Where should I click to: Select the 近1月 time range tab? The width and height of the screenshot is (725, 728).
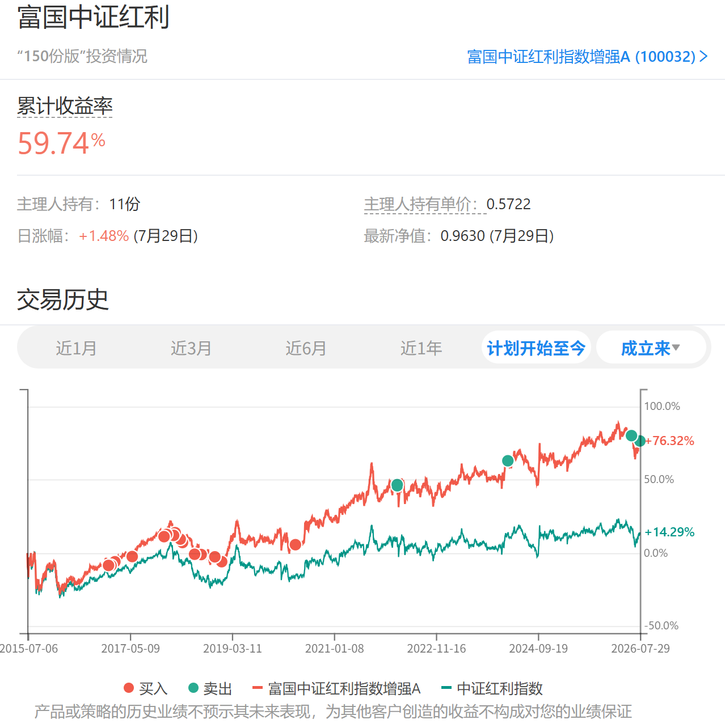click(x=76, y=348)
